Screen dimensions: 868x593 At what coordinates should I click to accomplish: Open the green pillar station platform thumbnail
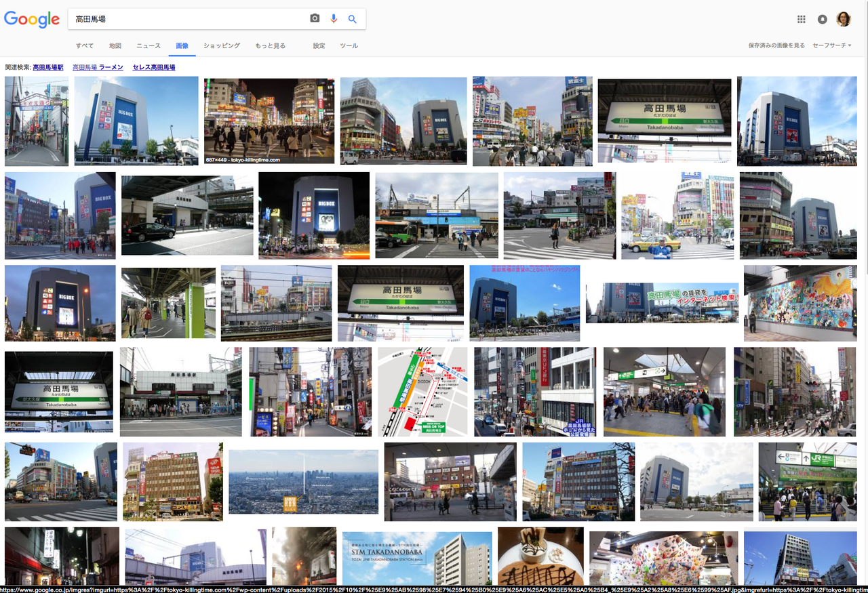pos(168,303)
